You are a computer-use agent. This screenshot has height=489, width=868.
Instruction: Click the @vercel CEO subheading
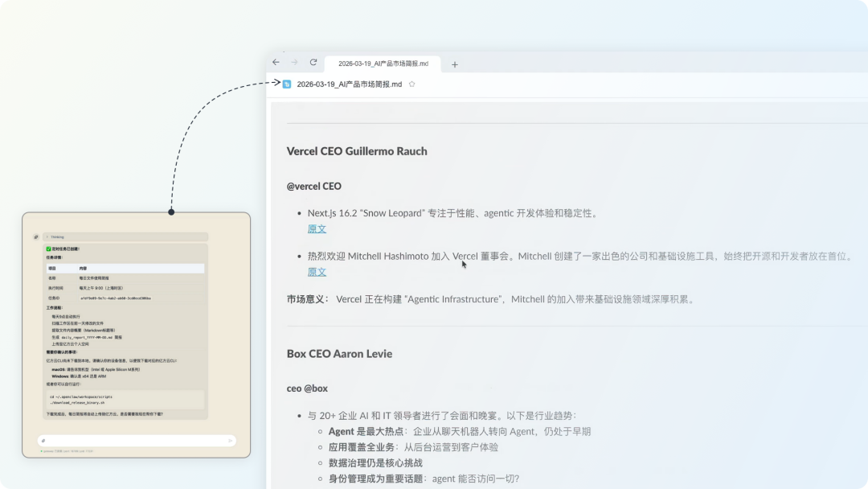tap(314, 186)
